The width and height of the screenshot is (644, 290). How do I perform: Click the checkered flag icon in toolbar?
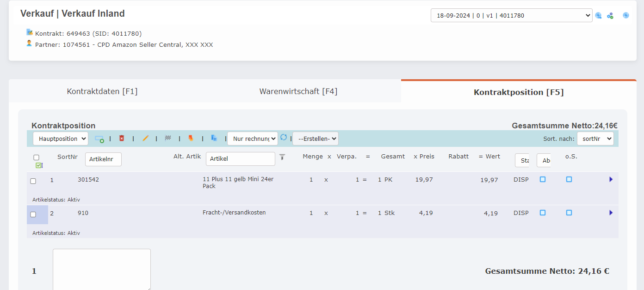tap(168, 138)
